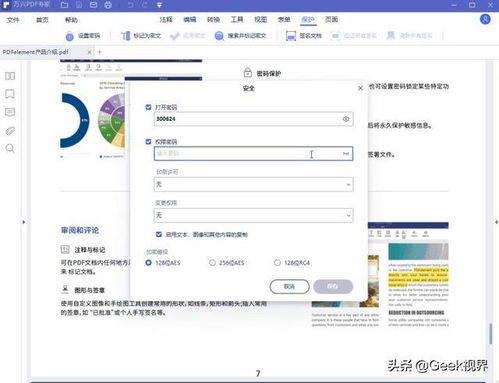The width and height of the screenshot is (499, 383).
Task: Switch to the 表单 ribbon tab
Action: pyautogui.click(x=284, y=20)
